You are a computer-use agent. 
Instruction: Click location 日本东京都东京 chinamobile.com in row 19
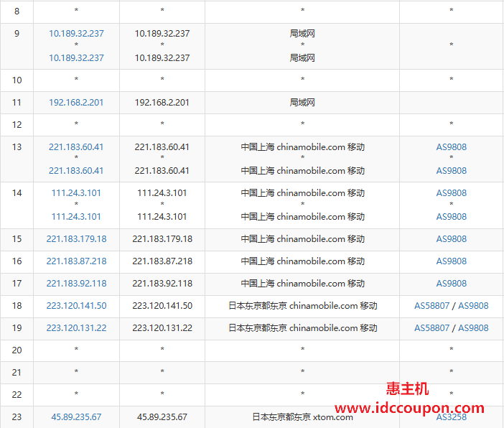pos(302,328)
